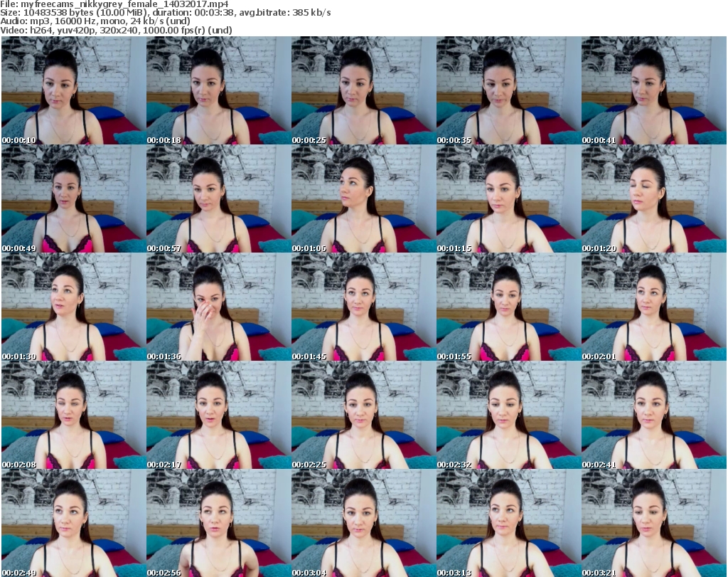Viewport: 728px width, 577px height.
Task: Click the File name header line
Action: point(114,4)
